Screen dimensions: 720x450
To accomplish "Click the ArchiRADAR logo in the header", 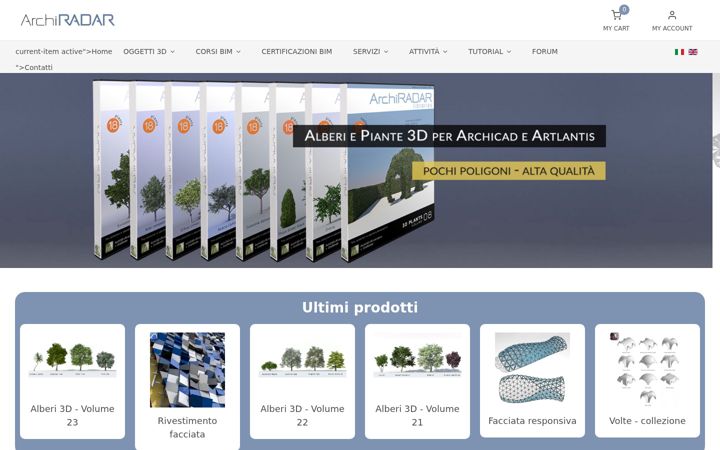I will pyautogui.click(x=68, y=20).
